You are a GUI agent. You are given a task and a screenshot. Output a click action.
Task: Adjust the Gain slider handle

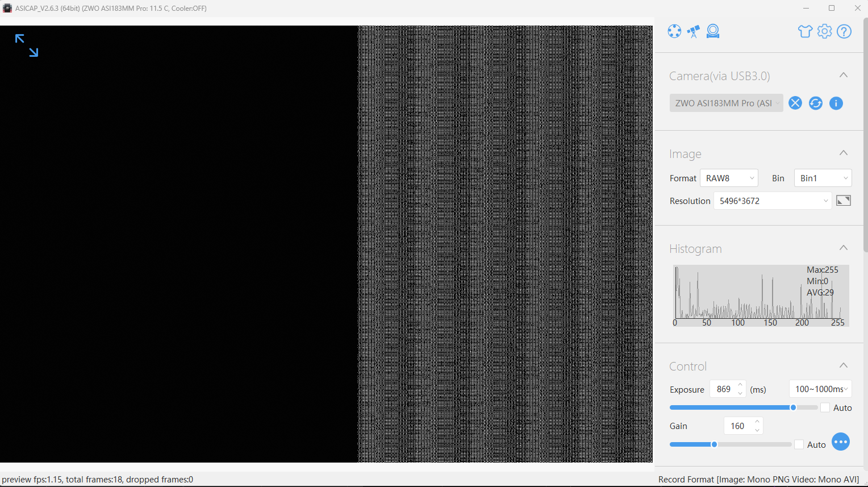coord(714,444)
